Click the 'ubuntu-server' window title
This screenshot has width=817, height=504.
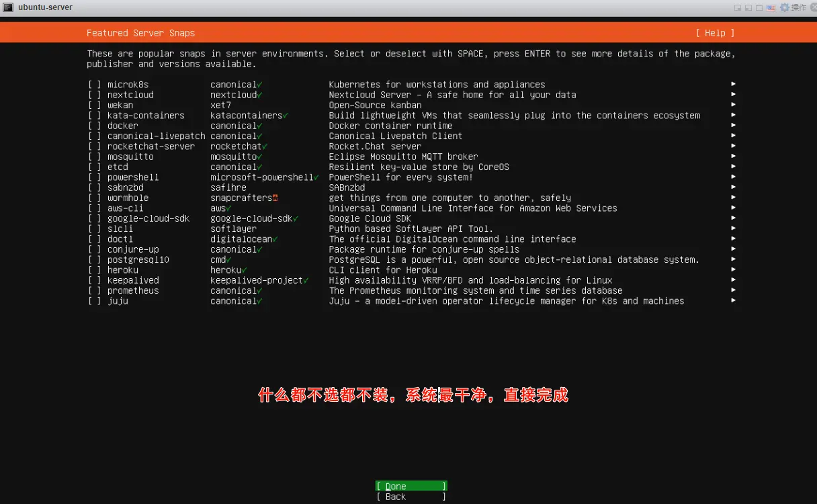click(46, 7)
